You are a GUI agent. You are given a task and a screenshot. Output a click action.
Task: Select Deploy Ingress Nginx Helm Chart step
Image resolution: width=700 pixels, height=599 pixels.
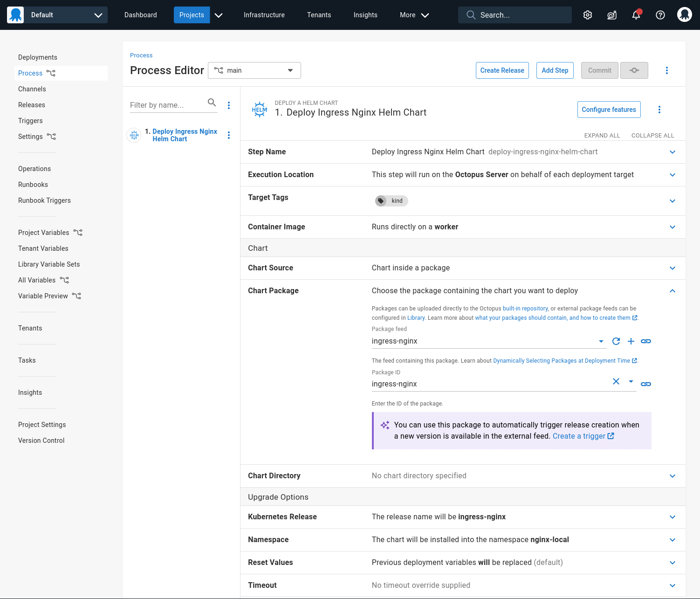[185, 135]
